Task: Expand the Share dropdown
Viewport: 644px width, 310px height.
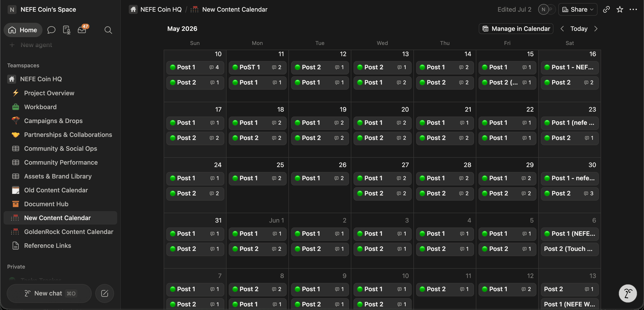Action: (x=578, y=9)
